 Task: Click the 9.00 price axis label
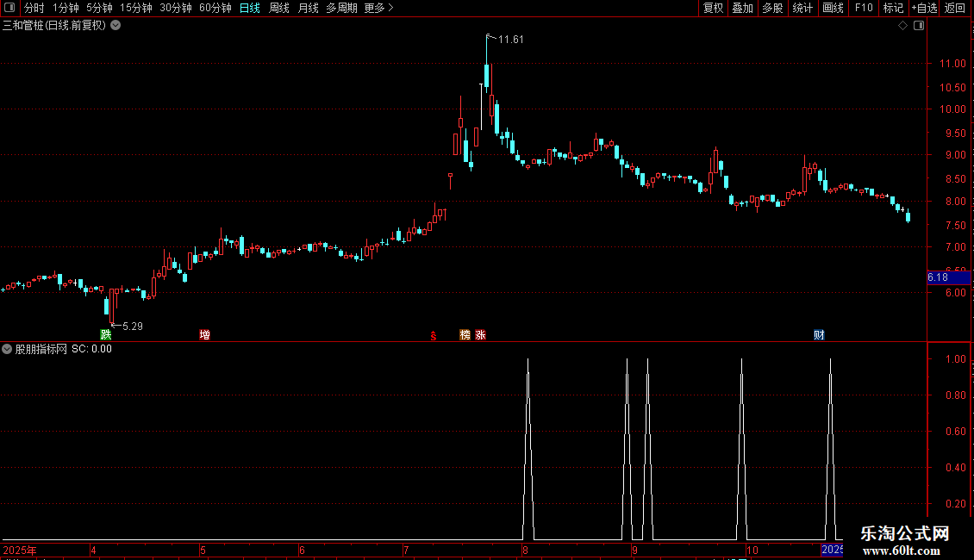tap(955, 154)
